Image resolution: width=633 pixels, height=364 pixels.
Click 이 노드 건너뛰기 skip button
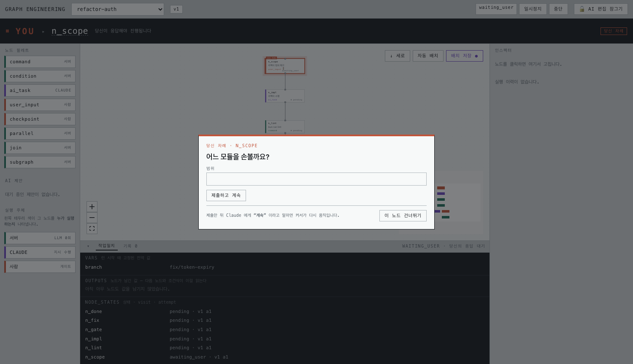tap(403, 216)
